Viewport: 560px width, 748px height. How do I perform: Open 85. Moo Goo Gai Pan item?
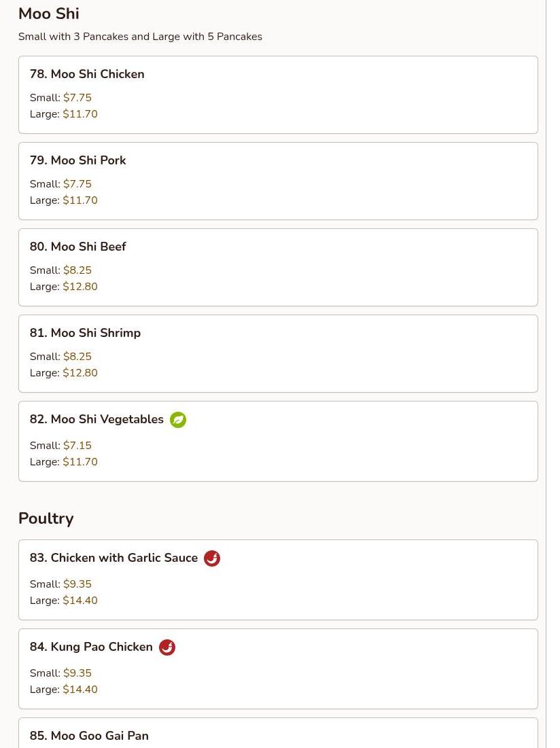(89, 736)
